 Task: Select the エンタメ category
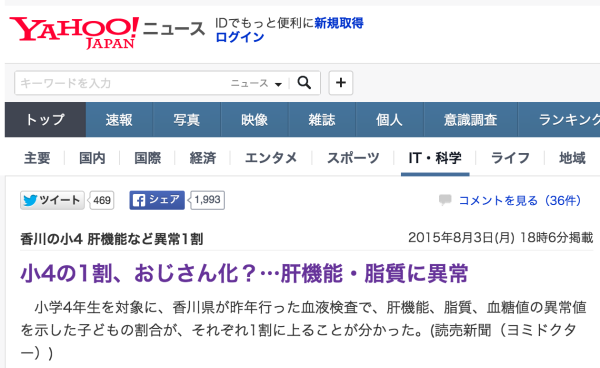[x=271, y=158]
